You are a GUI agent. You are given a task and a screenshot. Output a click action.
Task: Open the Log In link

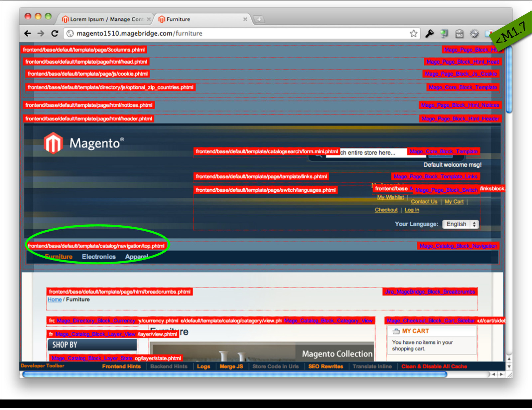point(412,210)
